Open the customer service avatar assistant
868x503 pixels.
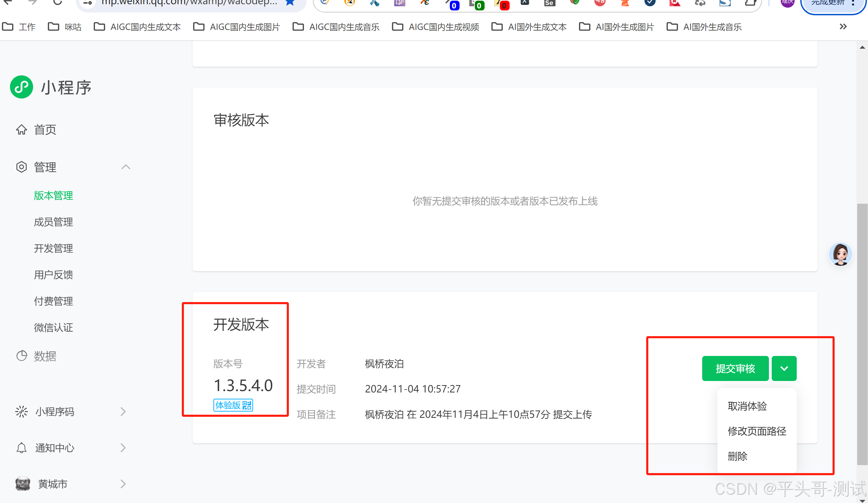pos(840,254)
